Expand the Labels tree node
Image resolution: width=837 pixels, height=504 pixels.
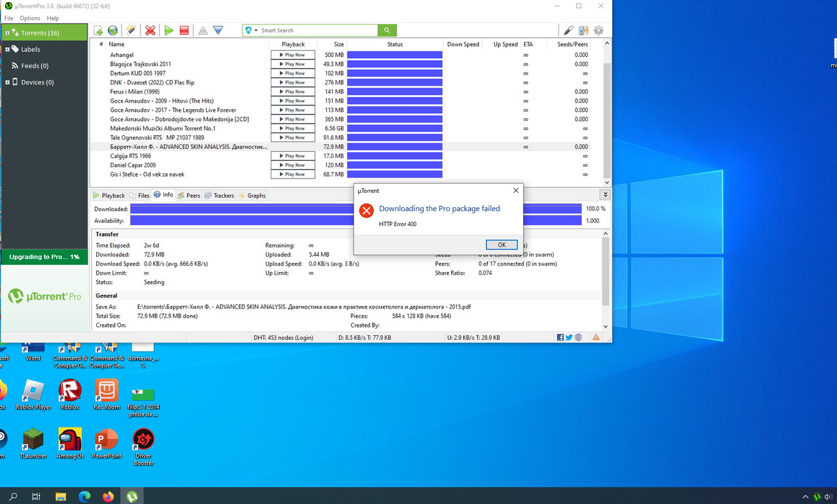(x=7, y=49)
